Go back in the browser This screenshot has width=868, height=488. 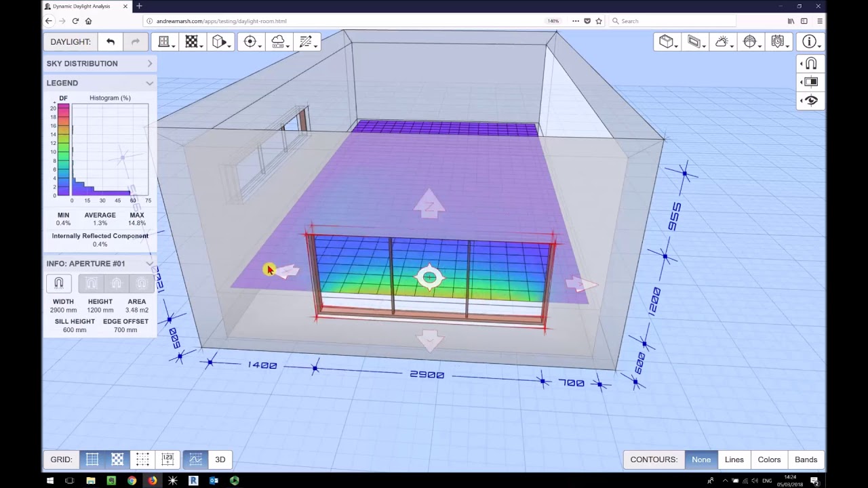pos(48,21)
